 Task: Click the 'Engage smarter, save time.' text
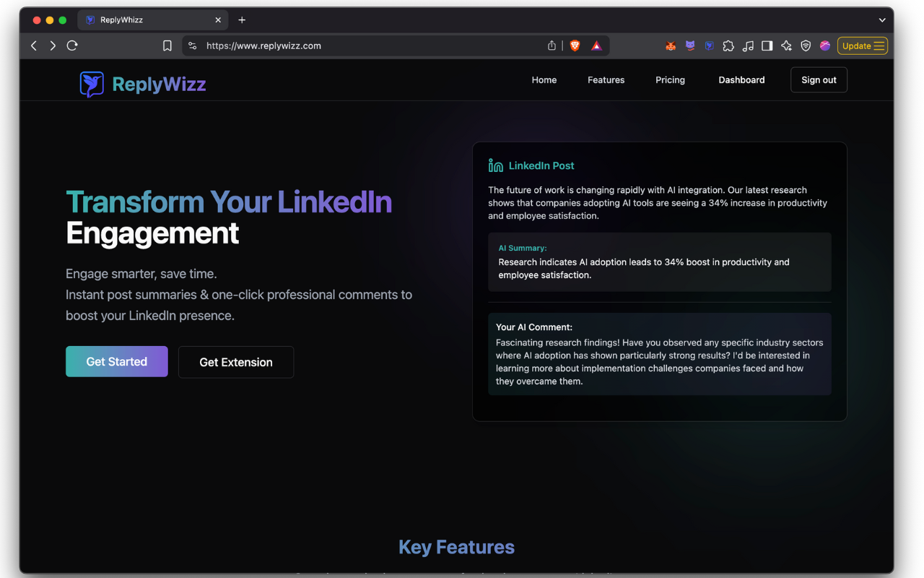click(x=141, y=274)
